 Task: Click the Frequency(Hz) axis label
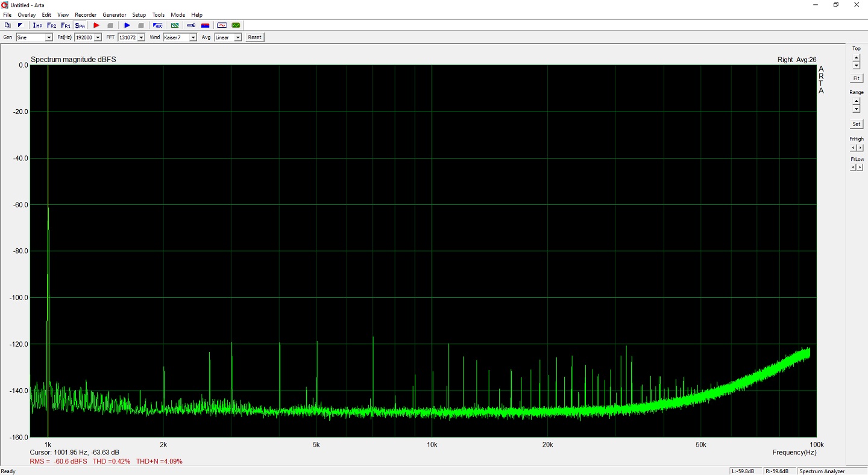coord(794,452)
